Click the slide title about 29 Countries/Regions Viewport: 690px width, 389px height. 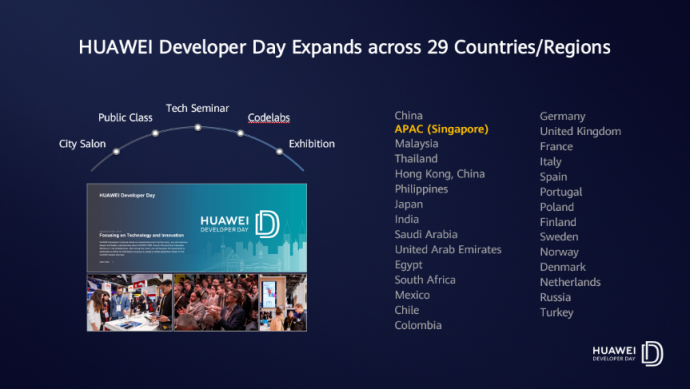[345, 47]
